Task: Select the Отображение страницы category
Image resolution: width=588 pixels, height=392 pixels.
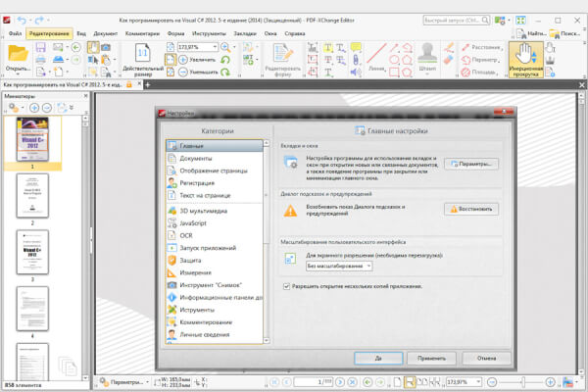Action: point(215,171)
